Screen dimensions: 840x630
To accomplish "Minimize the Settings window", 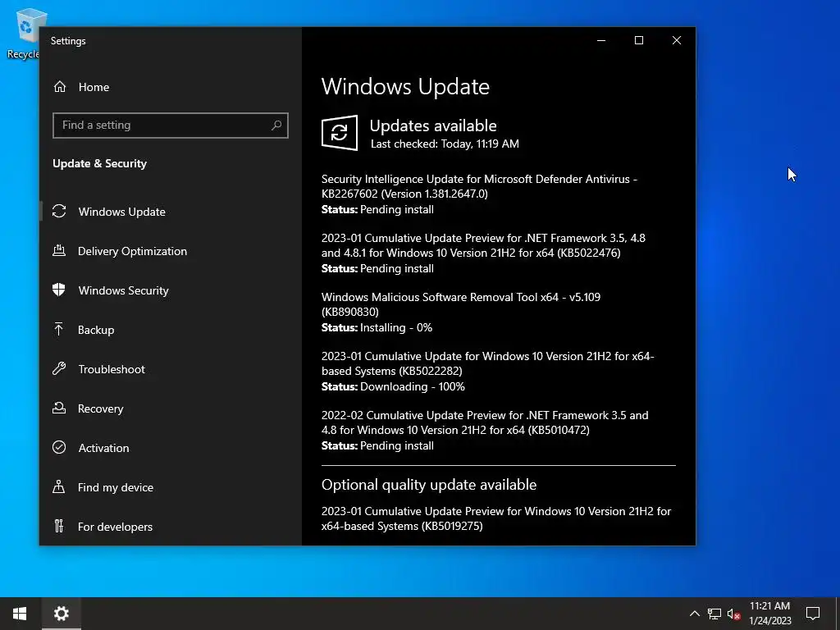I will tap(601, 40).
